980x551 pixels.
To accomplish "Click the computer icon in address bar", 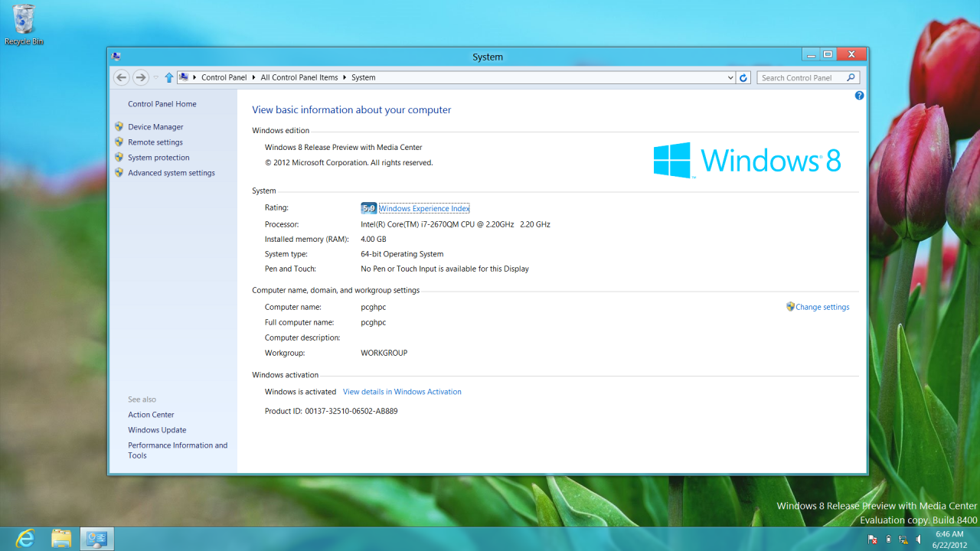I will tap(184, 77).
